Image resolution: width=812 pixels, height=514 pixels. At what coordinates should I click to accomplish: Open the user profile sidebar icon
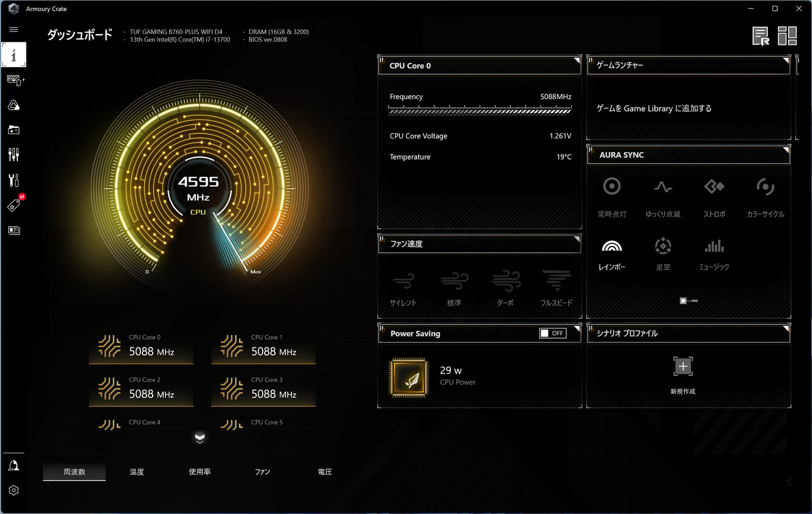(x=14, y=465)
